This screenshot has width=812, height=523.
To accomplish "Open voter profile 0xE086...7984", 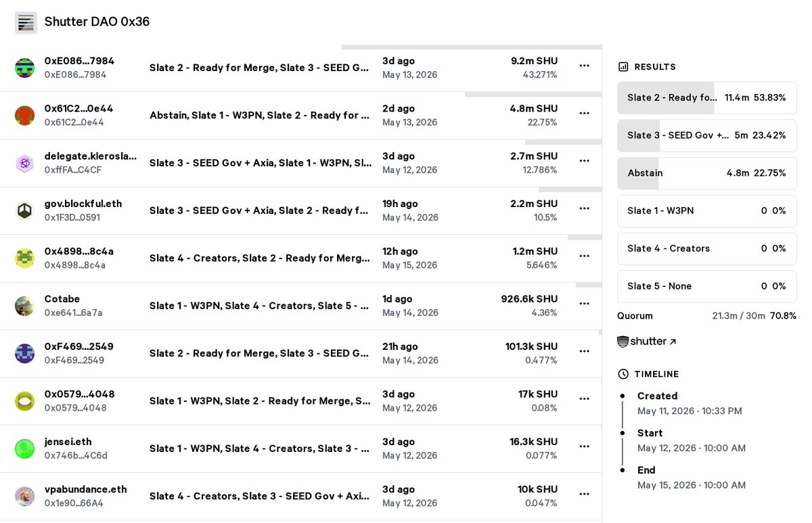I will click(79, 61).
